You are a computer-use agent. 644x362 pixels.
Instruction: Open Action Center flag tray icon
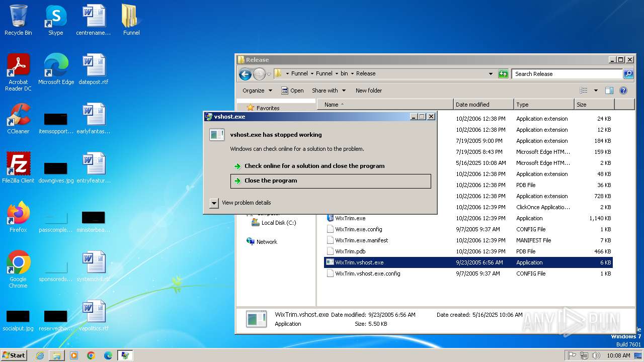(x=572, y=355)
